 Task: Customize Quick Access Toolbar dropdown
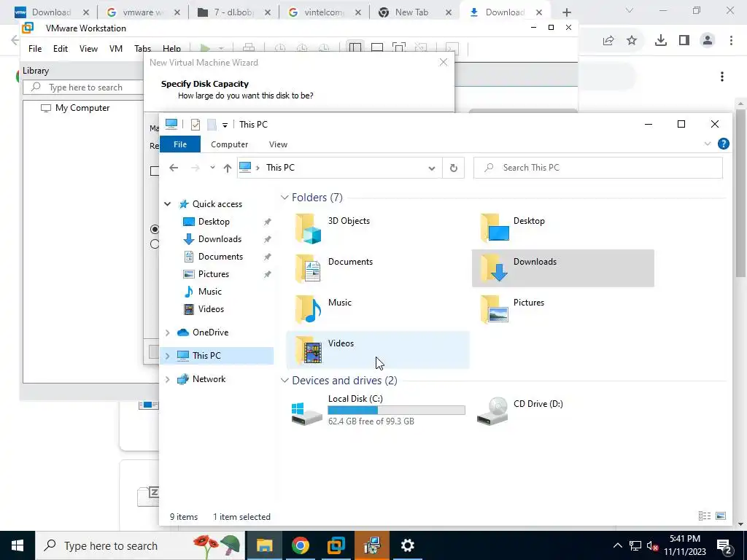click(225, 125)
